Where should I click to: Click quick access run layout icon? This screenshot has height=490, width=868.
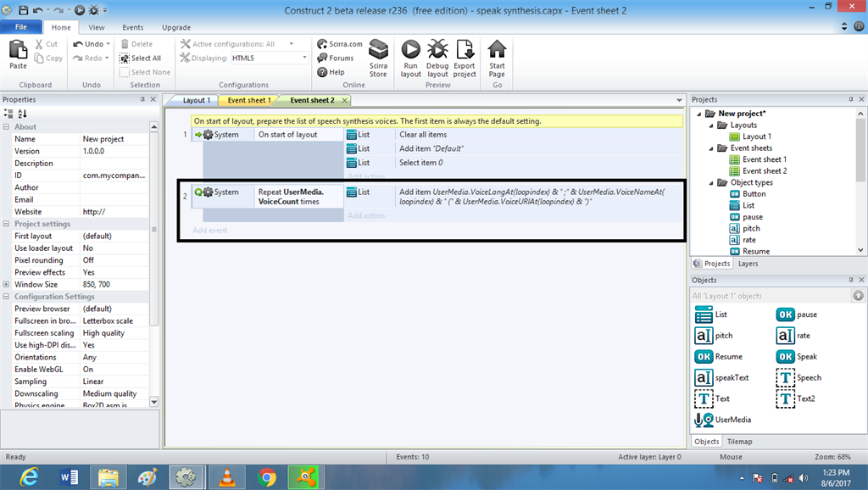coord(80,10)
